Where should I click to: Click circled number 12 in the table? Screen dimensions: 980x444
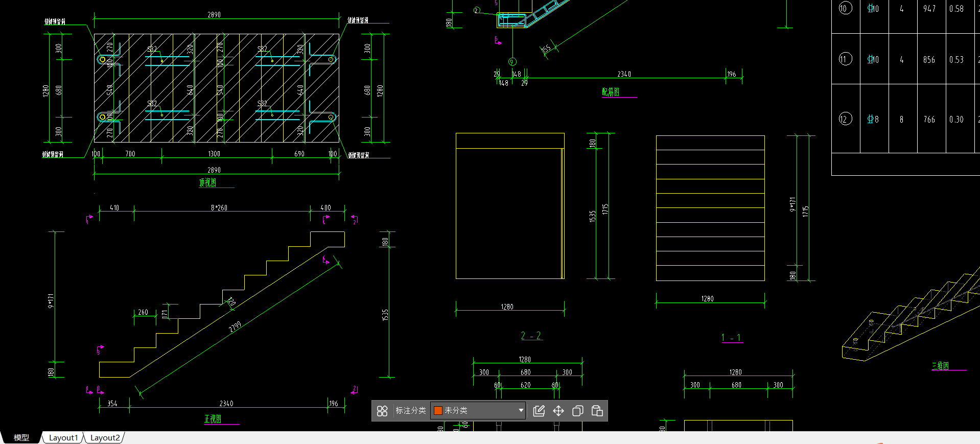(x=845, y=119)
